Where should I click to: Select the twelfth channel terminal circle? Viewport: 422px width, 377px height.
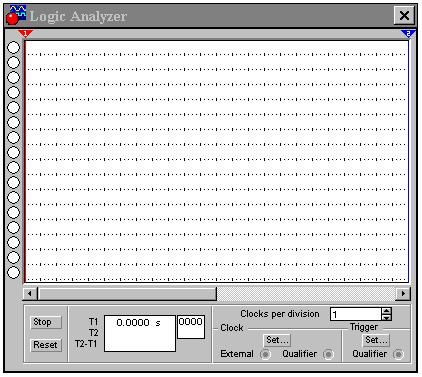14,212
